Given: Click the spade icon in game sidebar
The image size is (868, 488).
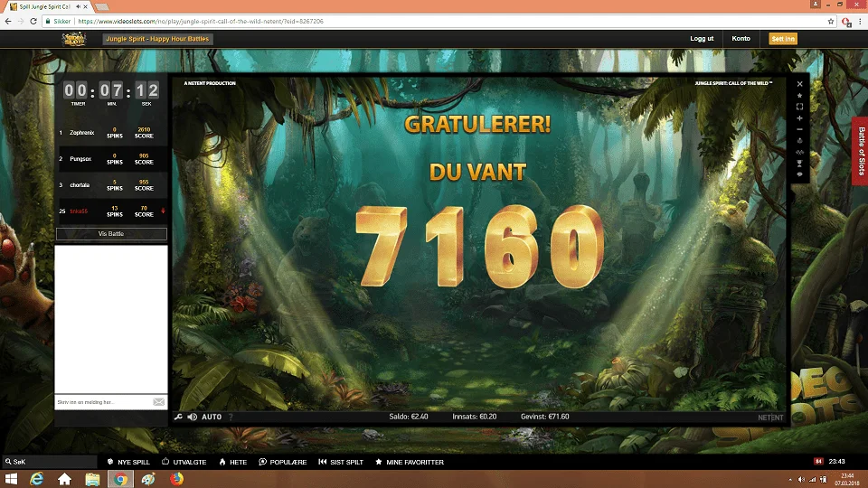Looking at the screenshot, I should (799, 141).
